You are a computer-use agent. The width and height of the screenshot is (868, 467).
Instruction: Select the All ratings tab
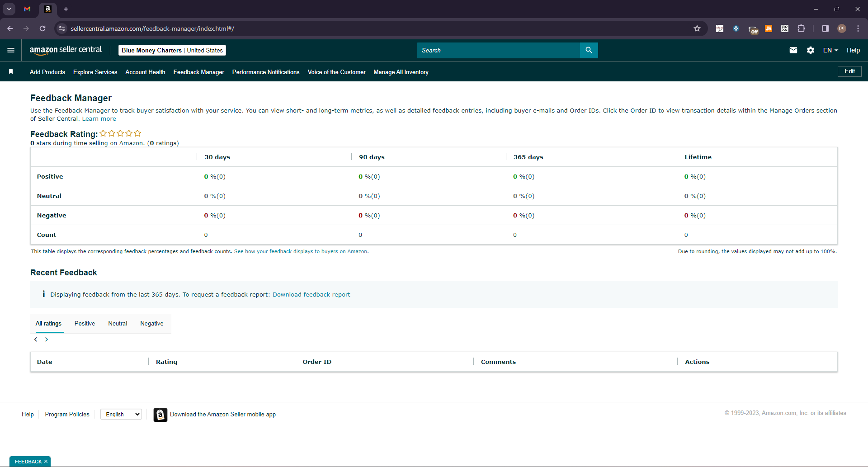[48, 324]
